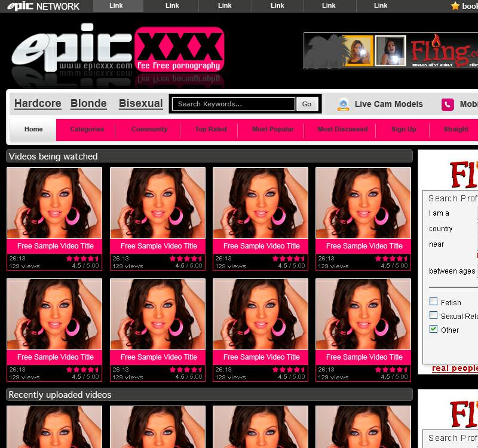Select the Straight tab

tap(456, 129)
